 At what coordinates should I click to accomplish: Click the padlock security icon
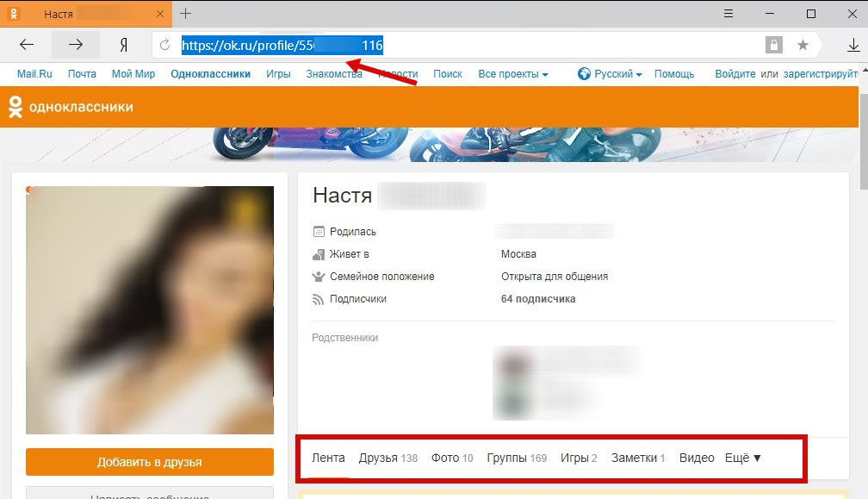(x=773, y=46)
